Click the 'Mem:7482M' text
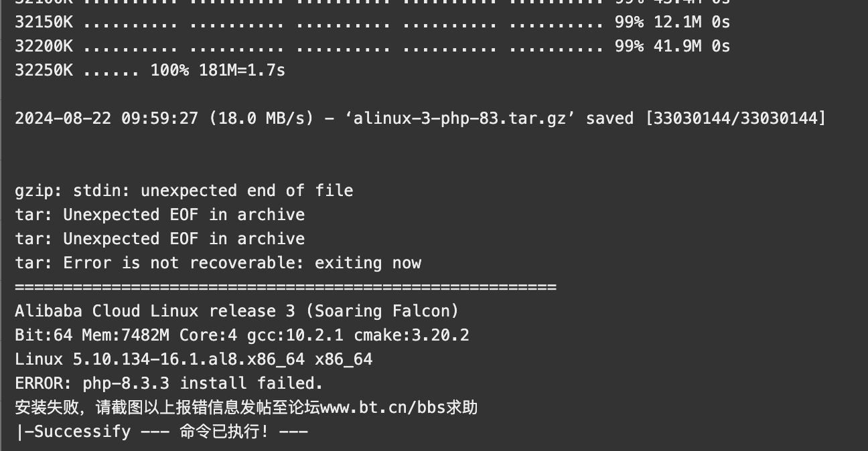 tap(125, 335)
